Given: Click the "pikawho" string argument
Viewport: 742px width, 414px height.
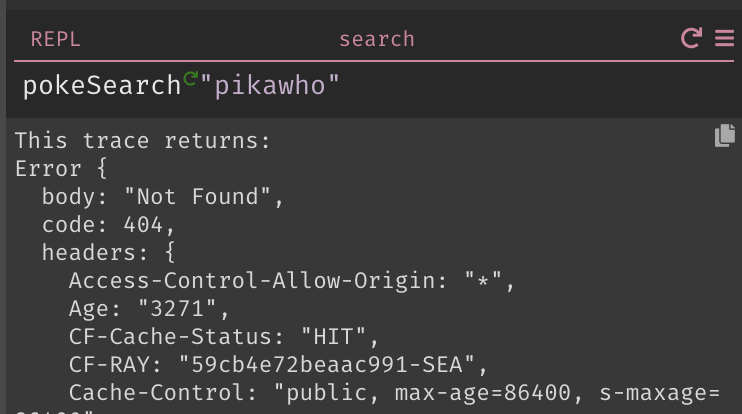Looking at the screenshot, I should [x=270, y=86].
